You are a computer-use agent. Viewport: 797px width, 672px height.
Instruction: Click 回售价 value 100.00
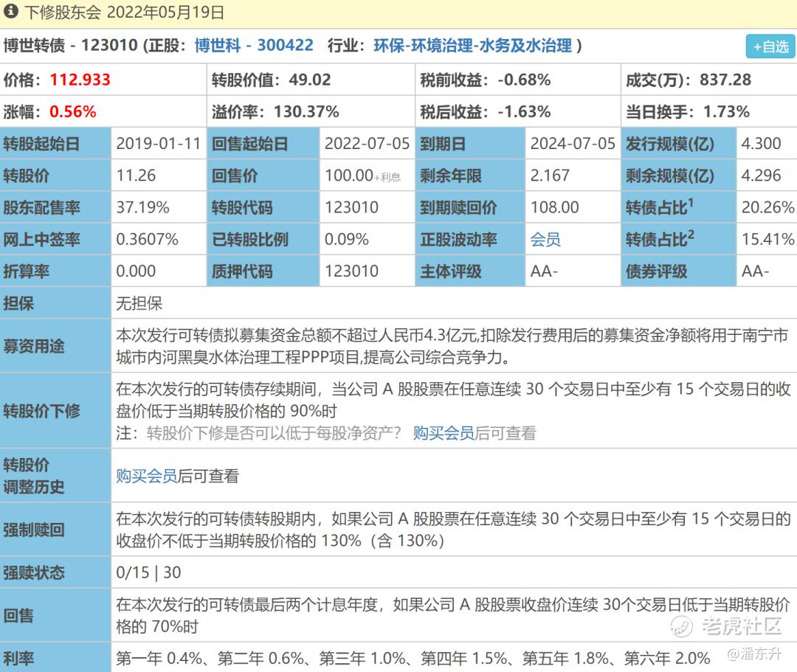click(x=349, y=176)
